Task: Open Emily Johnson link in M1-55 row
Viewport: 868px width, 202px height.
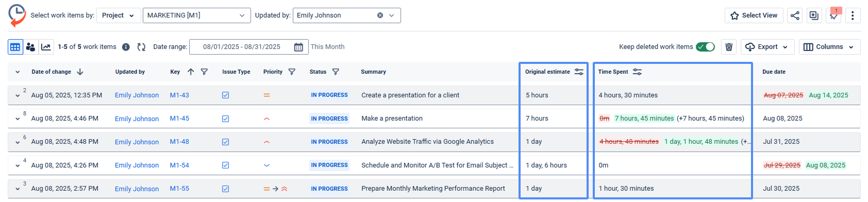Action: click(x=137, y=189)
